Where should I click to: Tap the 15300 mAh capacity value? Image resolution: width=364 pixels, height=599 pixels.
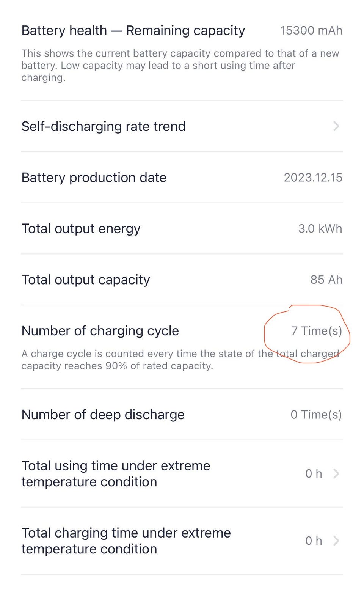311,30
